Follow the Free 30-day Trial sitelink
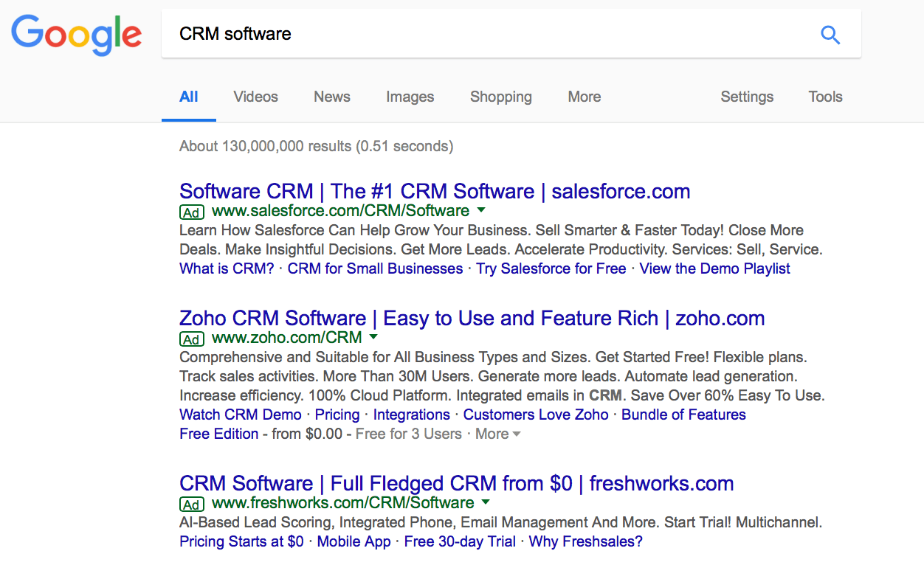The image size is (924, 565). [460, 541]
